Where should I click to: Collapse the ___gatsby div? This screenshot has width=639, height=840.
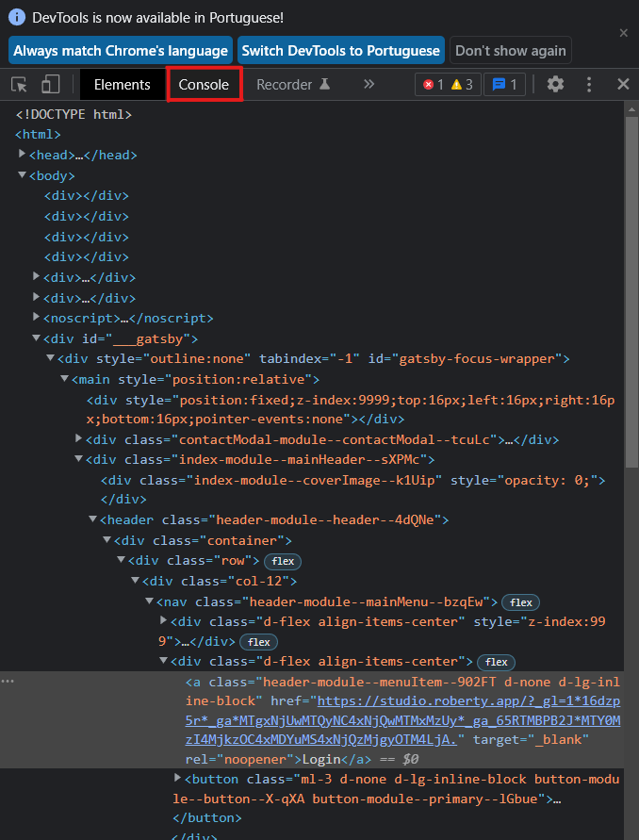tap(37, 338)
